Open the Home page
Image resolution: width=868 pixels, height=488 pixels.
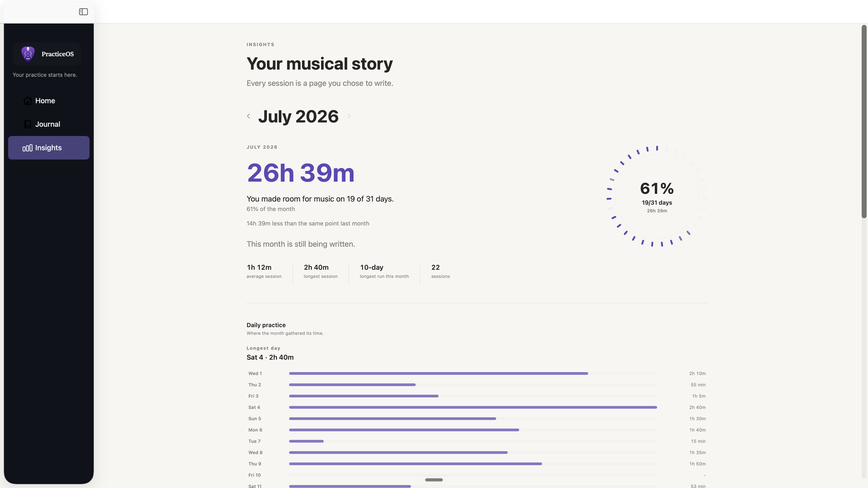click(49, 101)
